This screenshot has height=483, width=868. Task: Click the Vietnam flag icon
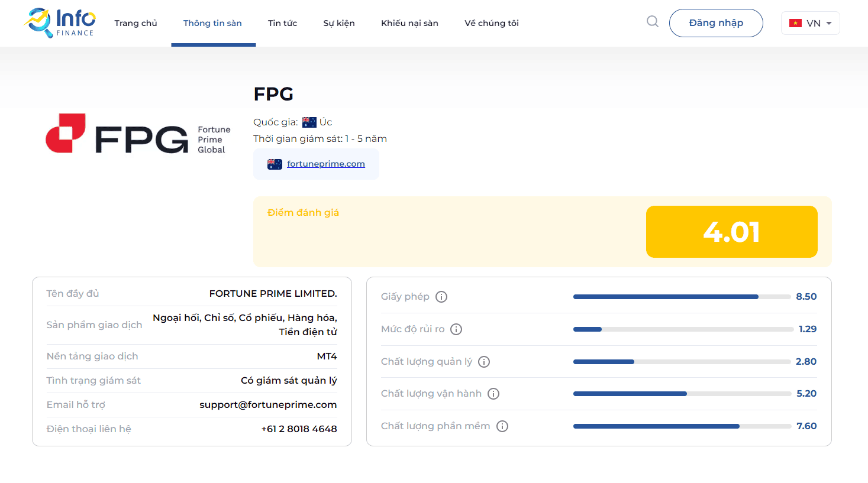[795, 23]
